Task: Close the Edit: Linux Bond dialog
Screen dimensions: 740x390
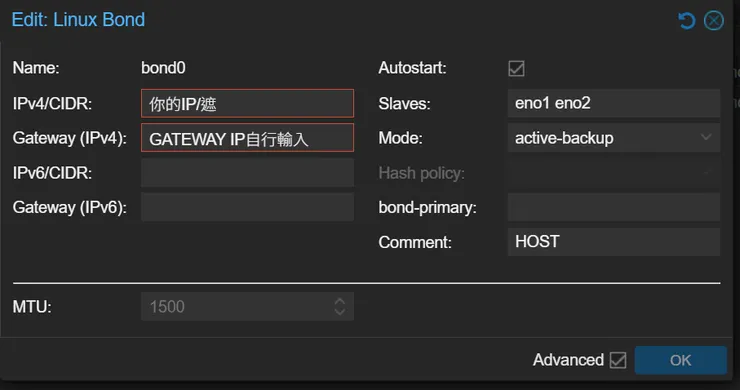Action: tap(714, 21)
